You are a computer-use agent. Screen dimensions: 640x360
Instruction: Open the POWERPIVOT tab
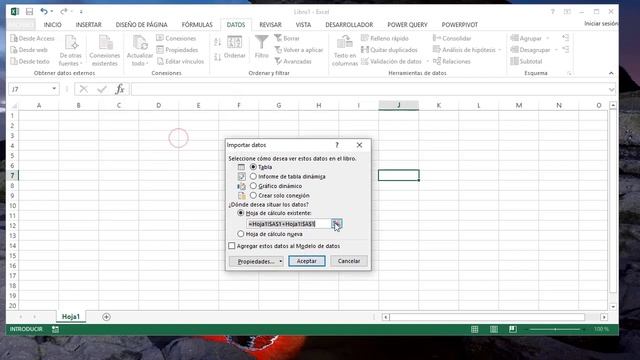tap(460, 25)
